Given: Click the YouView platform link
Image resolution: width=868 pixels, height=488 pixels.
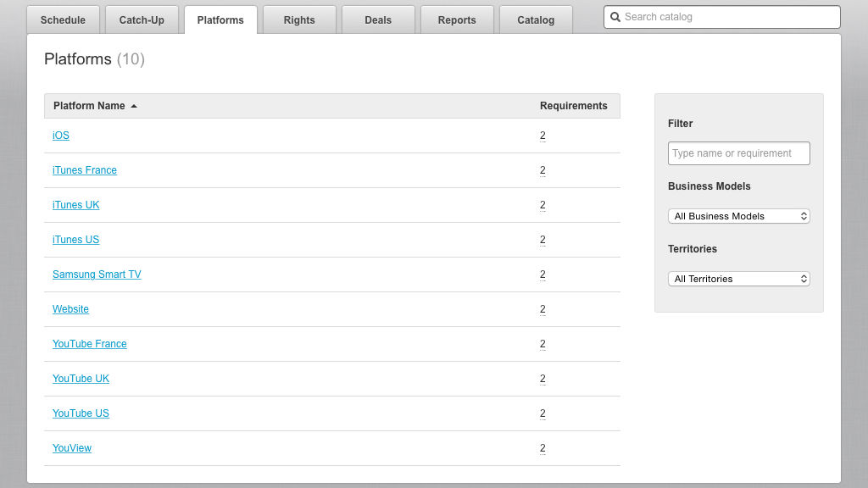Looking at the screenshot, I should point(72,448).
